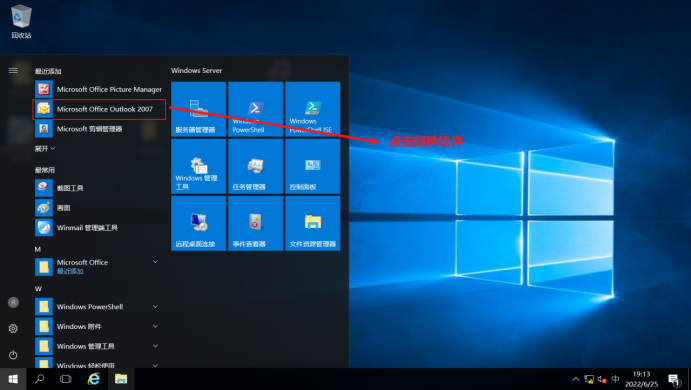This screenshot has width=691, height=390.
Task: Open File Explorer tile
Action: pos(312,223)
